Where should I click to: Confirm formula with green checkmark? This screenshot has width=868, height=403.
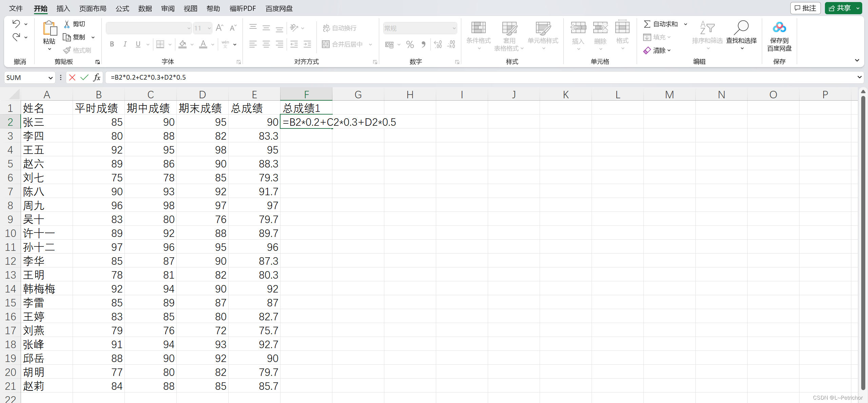(x=84, y=78)
